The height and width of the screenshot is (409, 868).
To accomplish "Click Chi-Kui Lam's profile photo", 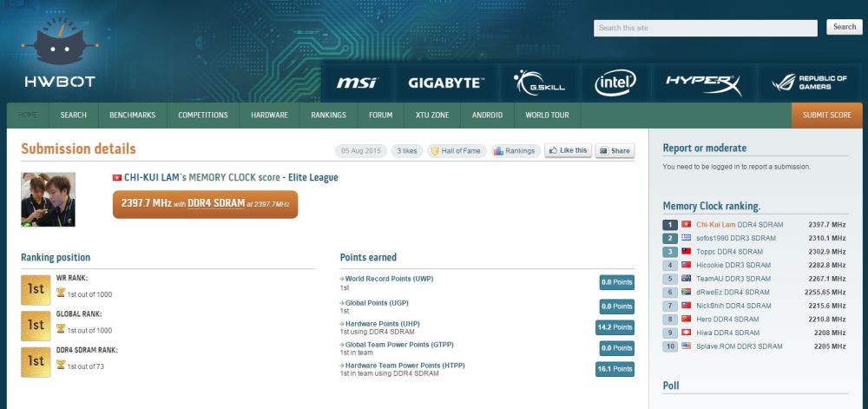I will 48,200.
